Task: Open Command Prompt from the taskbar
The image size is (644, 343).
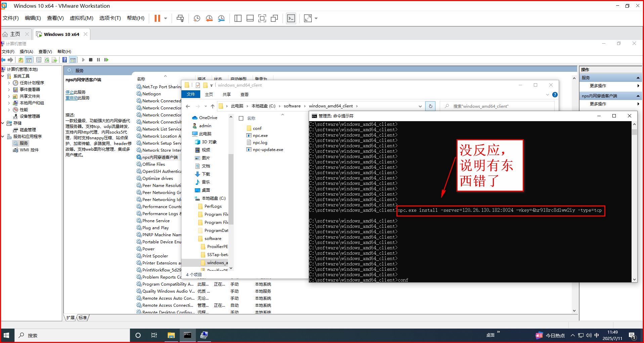Action: [187, 335]
